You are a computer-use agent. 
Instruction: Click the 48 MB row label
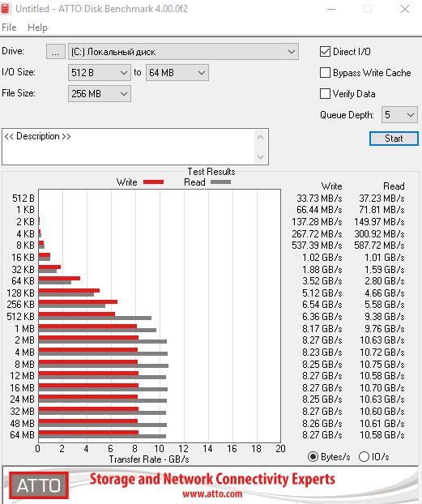click(22, 423)
